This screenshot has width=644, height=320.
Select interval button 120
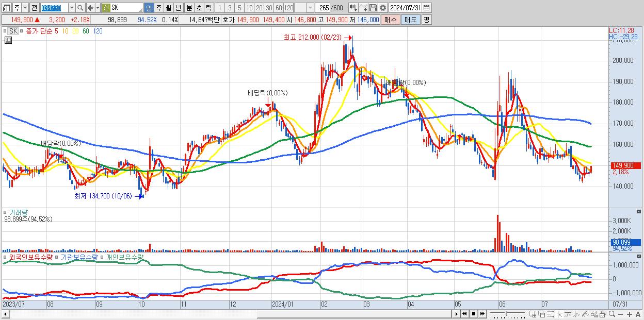pos(288,8)
